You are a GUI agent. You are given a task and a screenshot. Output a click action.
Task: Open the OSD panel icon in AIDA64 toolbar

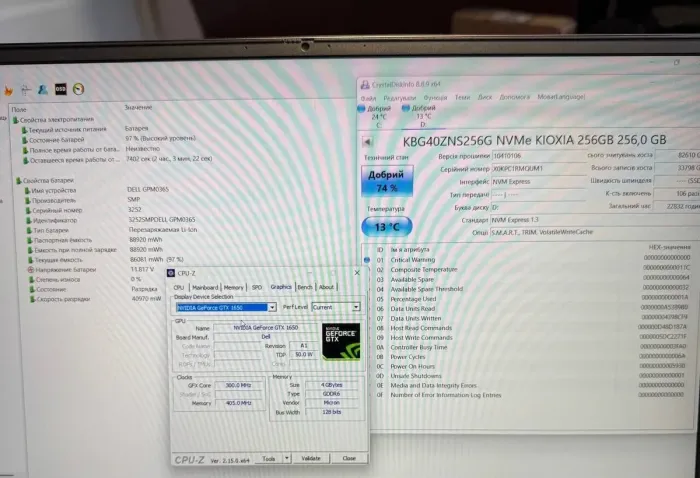(61, 89)
